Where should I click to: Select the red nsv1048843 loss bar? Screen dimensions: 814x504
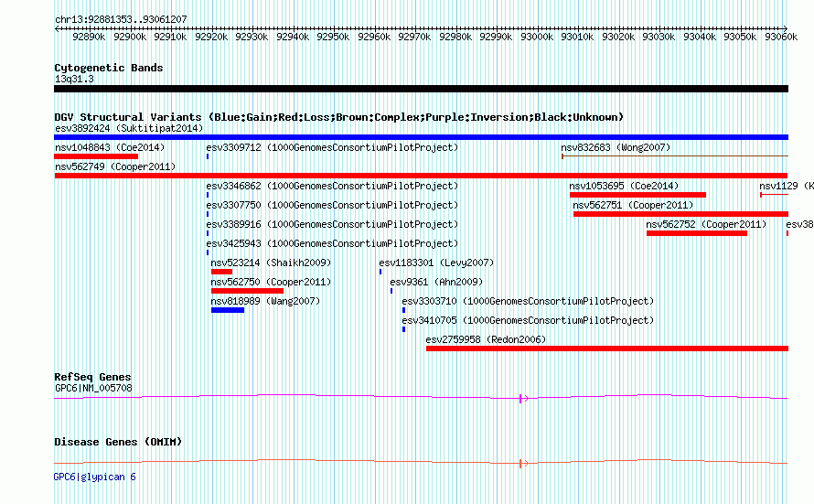click(x=96, y=156)
